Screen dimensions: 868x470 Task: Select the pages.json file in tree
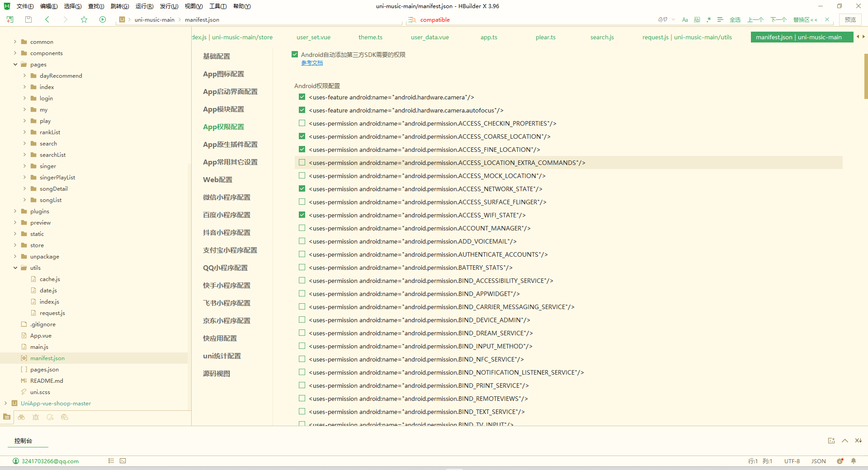coord(44,369)
